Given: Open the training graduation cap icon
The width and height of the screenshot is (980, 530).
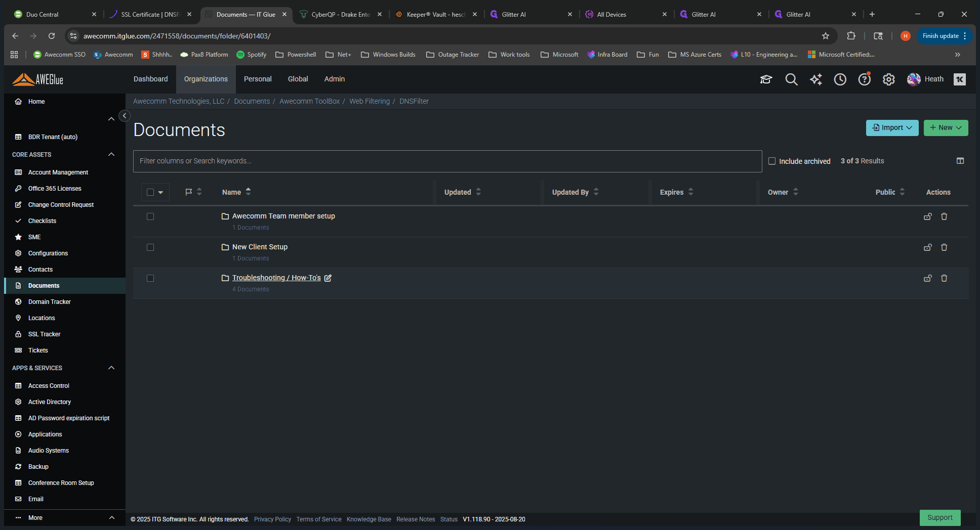Looking at the screenshot, I should [x=766, y=79].
